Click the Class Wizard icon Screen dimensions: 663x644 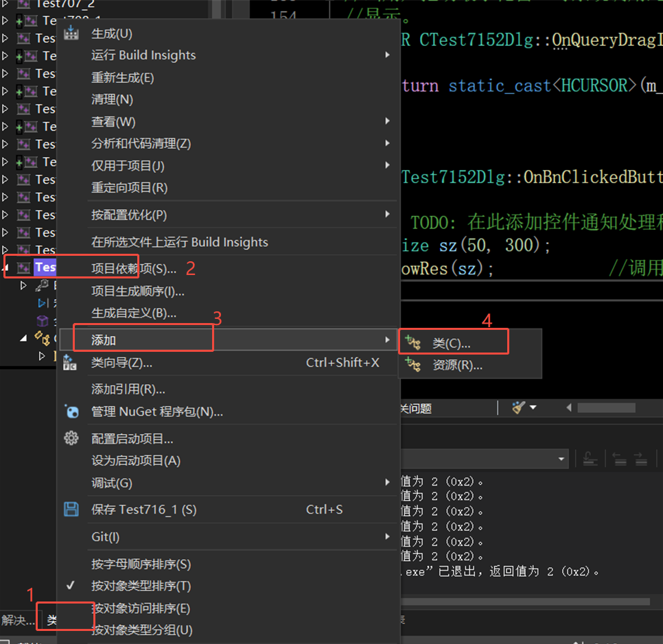(70, 363)
